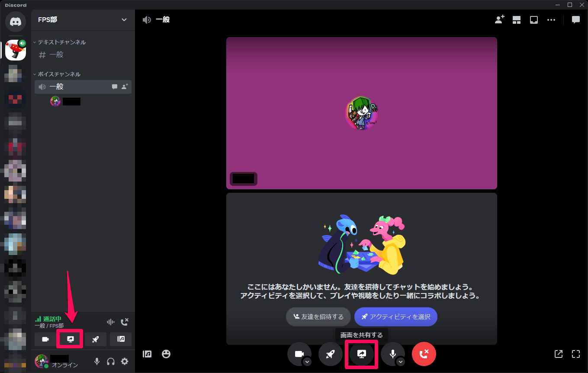Image resolution: width=588 pixels, height=373 pixels.
Task: Turn on your camera
Action: click(x=299, y=353)
